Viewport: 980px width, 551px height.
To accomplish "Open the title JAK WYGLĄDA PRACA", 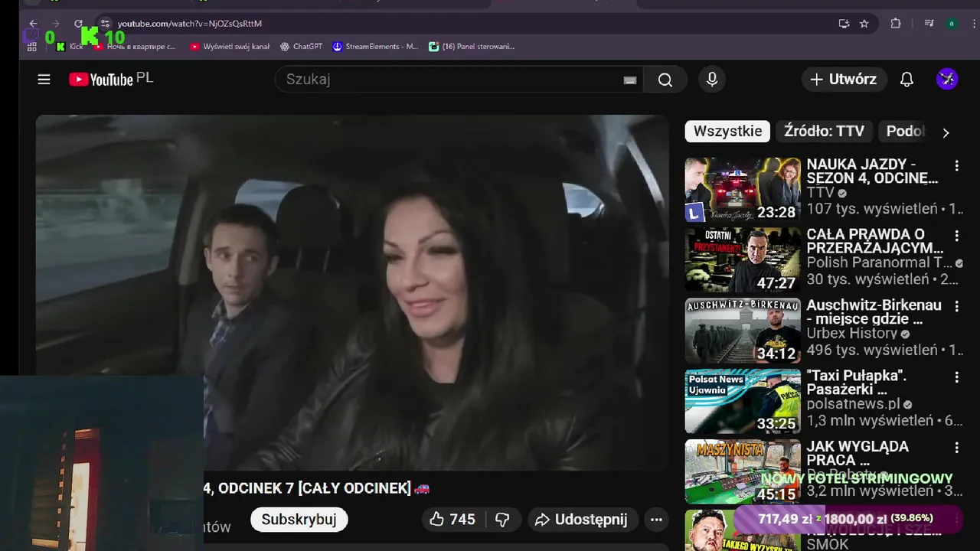I will 857,453.
